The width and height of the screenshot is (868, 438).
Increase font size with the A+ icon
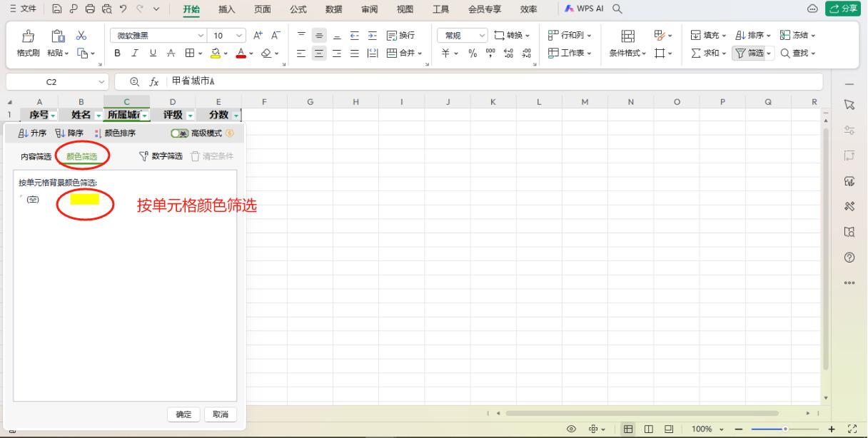click(x=258, y=36)
